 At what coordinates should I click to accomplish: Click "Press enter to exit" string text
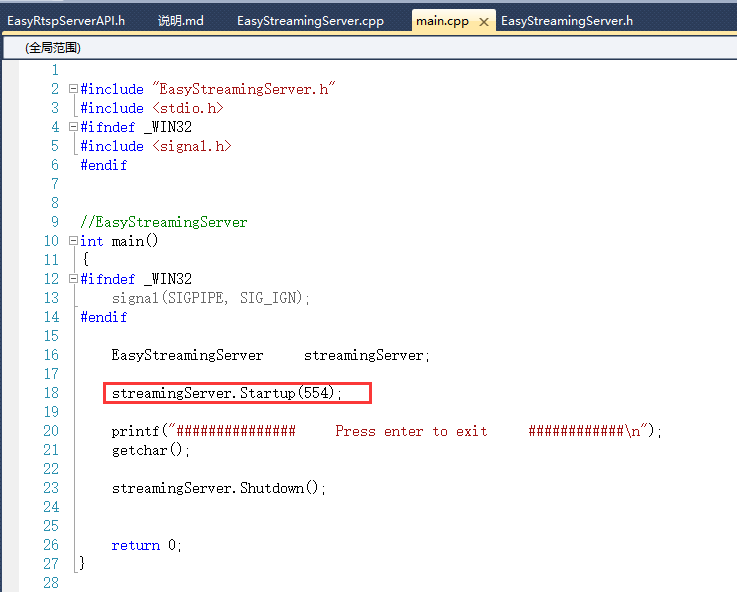[411, 431]
